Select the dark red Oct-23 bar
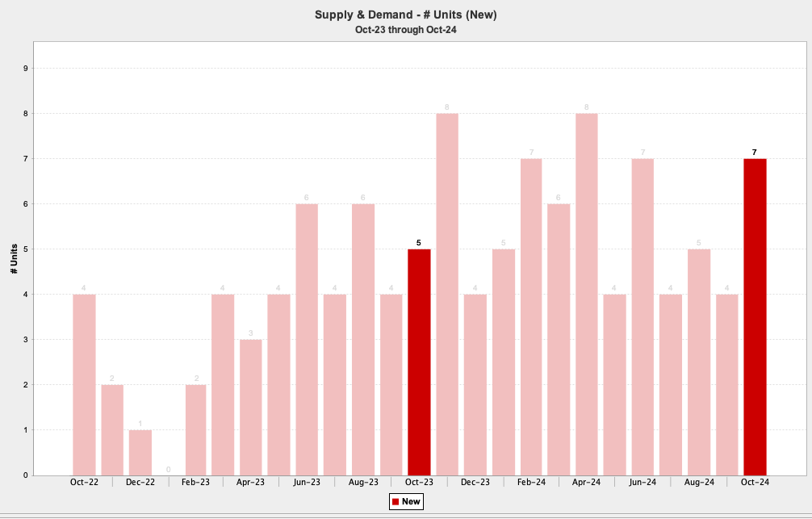Viewport: 812px width, 519px height. pos(419,362)
